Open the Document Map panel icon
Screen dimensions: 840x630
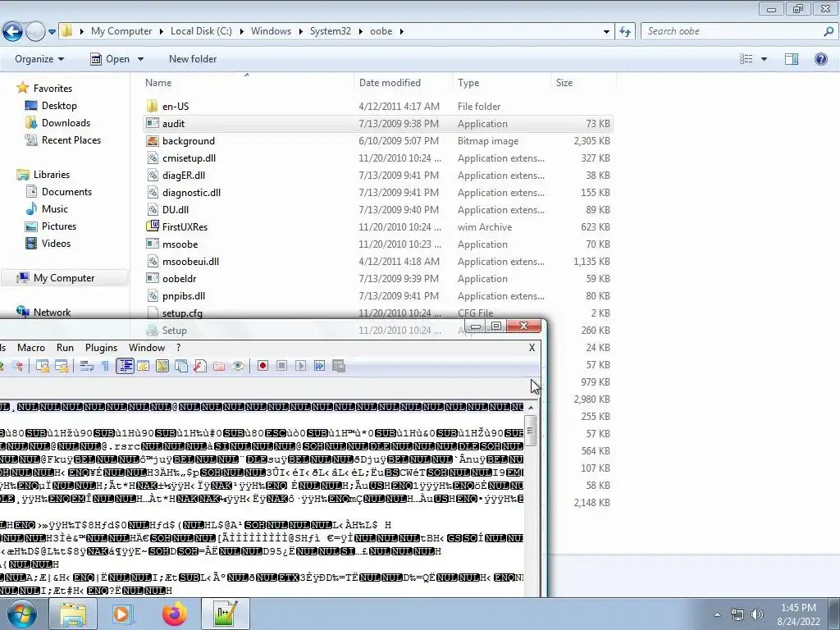(x=162, y=366)
